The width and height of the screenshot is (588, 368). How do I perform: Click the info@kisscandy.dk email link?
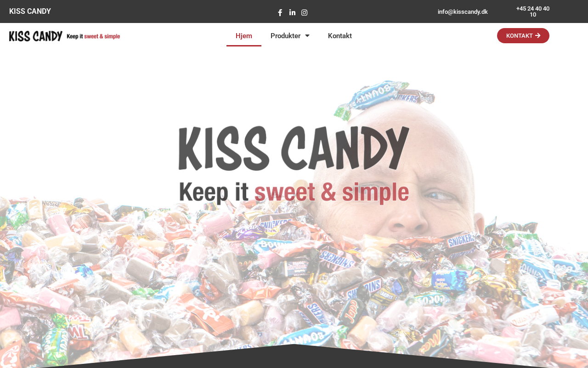click(x=463, y=11)
